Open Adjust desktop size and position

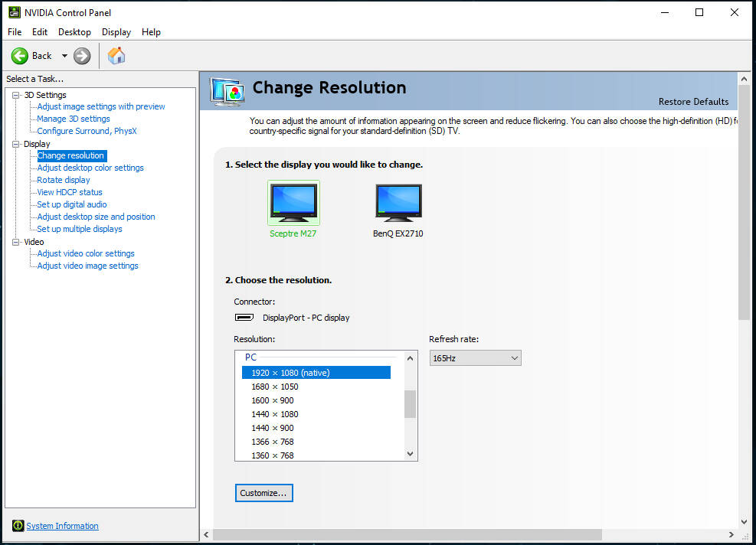96,217
